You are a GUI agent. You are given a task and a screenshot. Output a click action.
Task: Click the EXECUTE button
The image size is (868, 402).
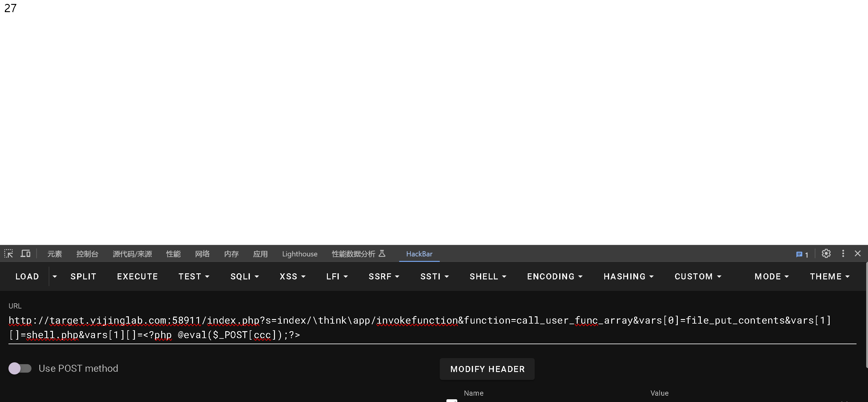pos(138,277)
